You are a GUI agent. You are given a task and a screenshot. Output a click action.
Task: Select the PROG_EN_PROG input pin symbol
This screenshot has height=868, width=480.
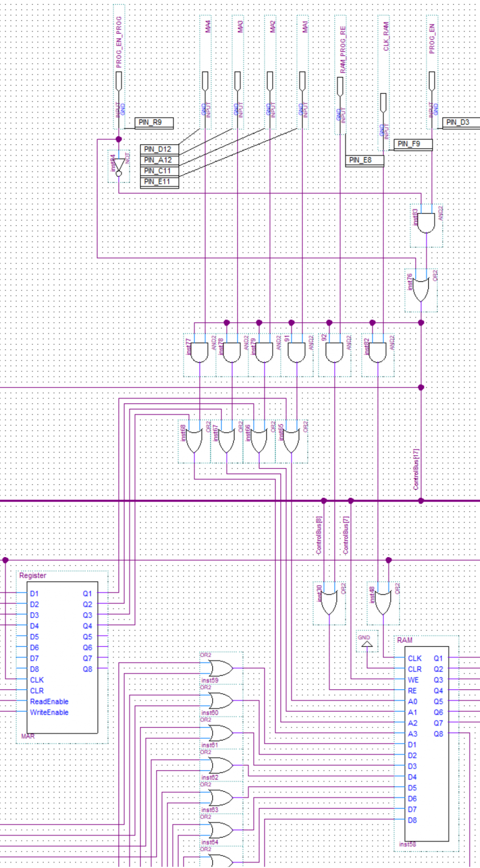pyautogui.click(x=119, y=81)
